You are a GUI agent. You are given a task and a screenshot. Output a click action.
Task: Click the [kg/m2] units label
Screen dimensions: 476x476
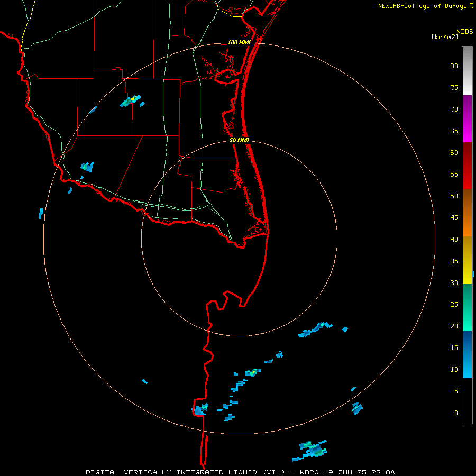pos(445,37)
